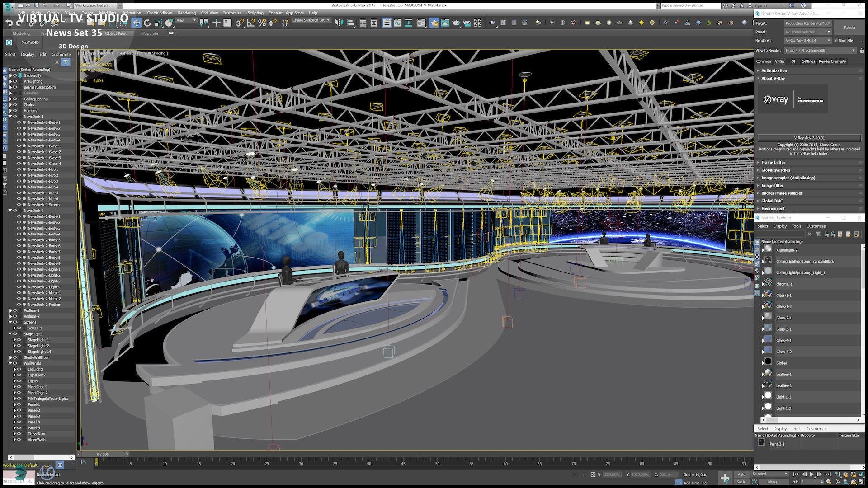Click the lock view padlock icon
Viewport: 868px width, 488px height.
(x=862, y=51)
